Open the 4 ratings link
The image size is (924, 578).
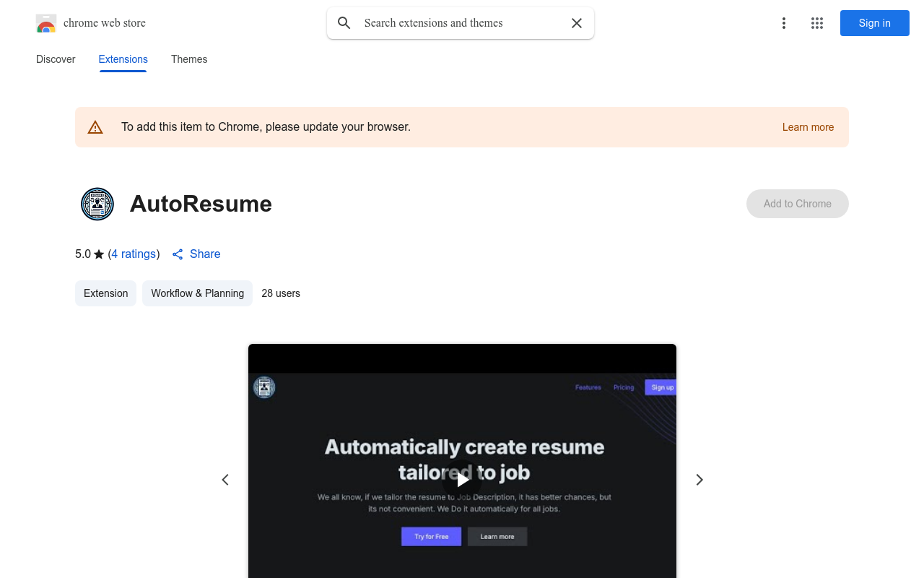(134, 254)
